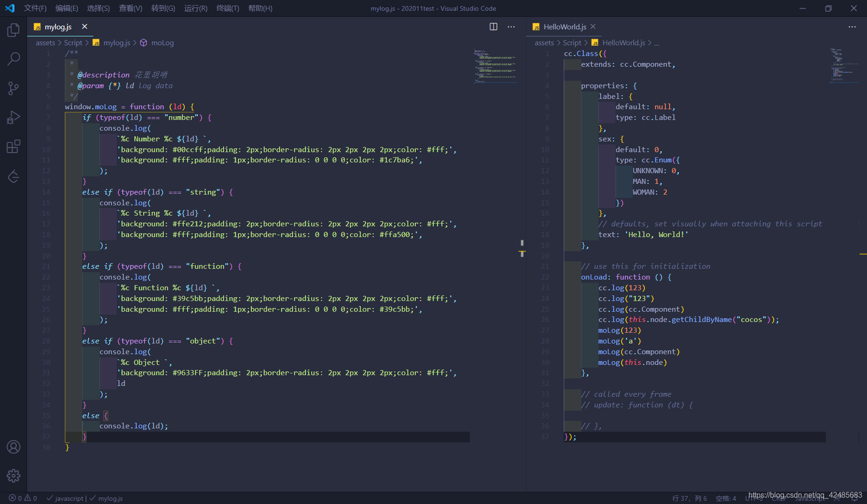Open more actions for right editor group
Image resolution: width=867 pixels, height=504 pixels.
[852, 27]
